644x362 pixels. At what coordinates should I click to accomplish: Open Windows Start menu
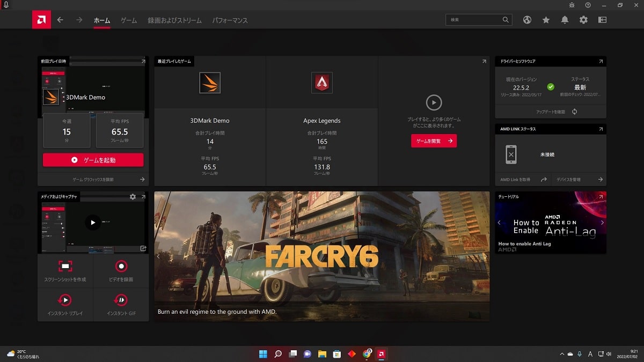pos(264,354)
